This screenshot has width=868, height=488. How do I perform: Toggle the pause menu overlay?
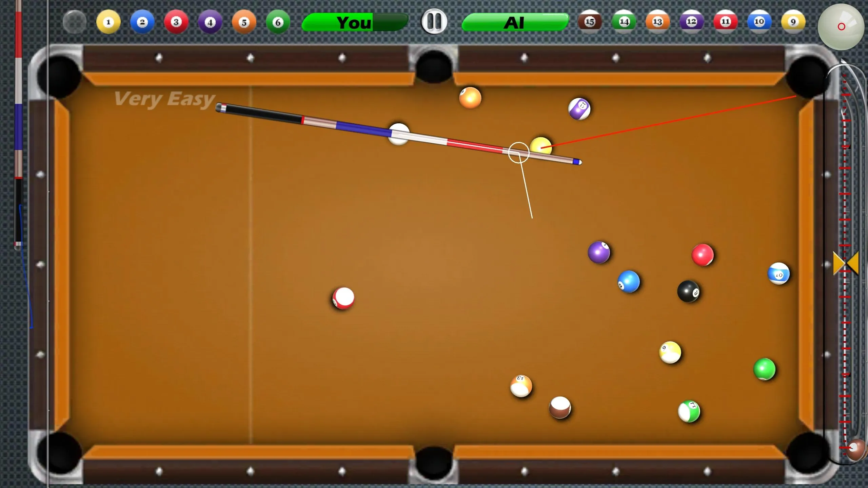[433, 22]
